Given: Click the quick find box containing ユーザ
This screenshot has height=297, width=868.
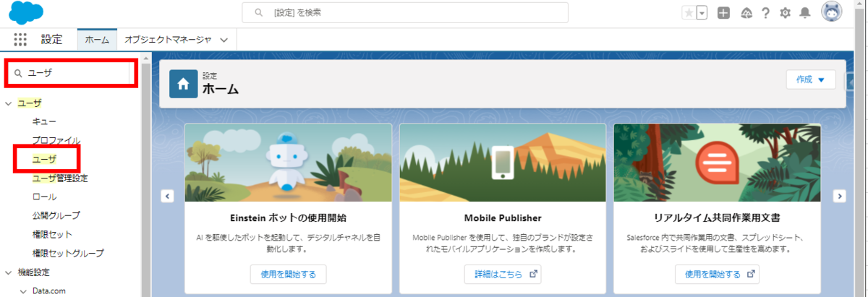Looking at the screenshot, I should tap(69, 73).
